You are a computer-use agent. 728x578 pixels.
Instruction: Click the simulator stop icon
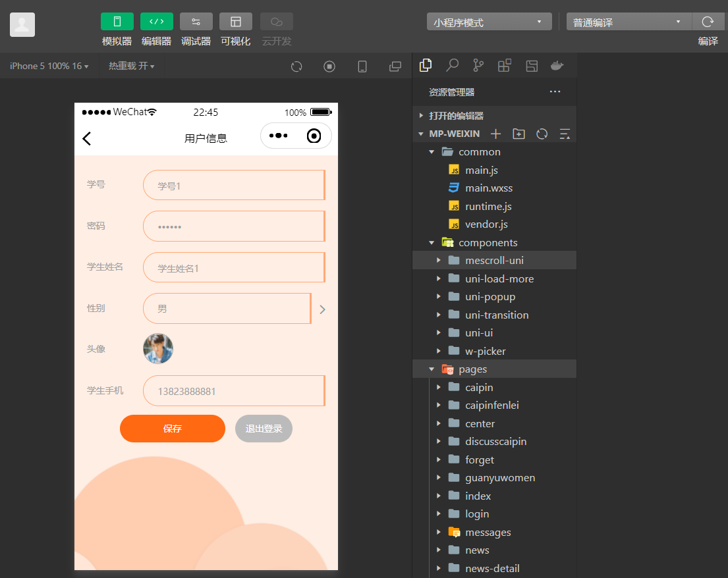tap(329, 66)
